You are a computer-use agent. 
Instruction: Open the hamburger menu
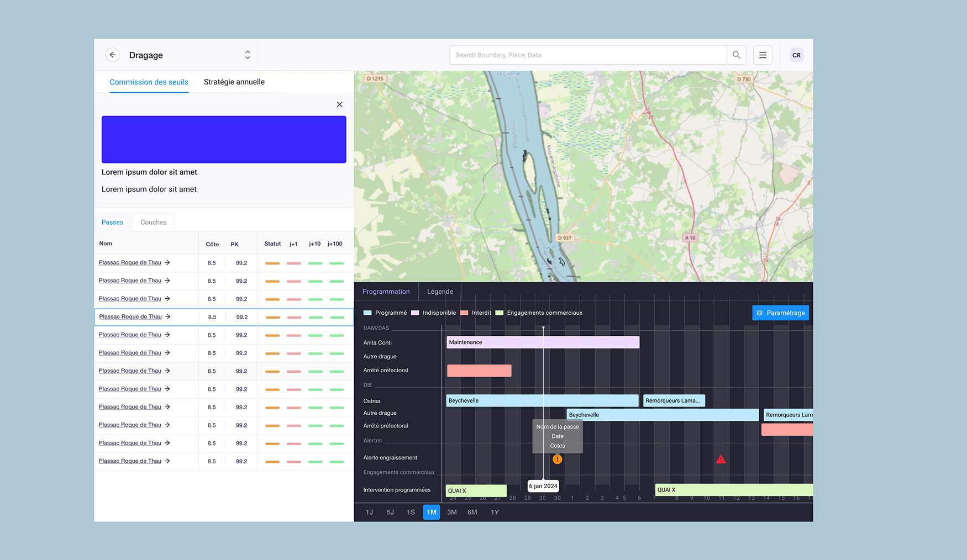coord(763,55)
